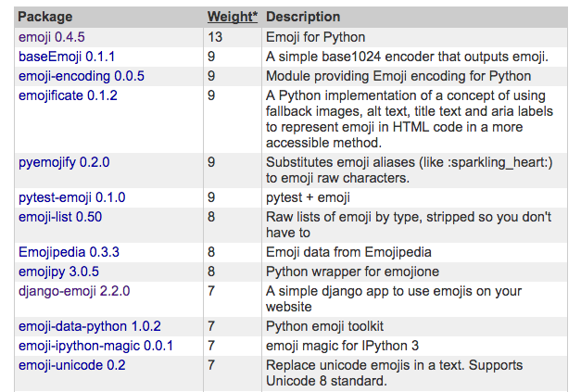Click weight 9 in the pyemojify row
The height and width of the screenshot is (392, 581).
click(211, 162)
